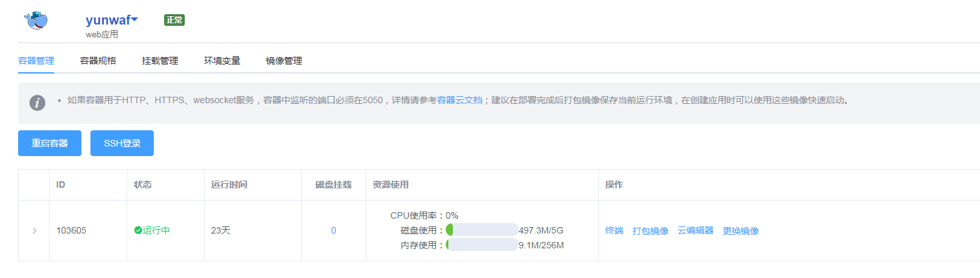Open the 挂载管理 tab
Viewport: 980px width, 278px height.
point(160,61)
